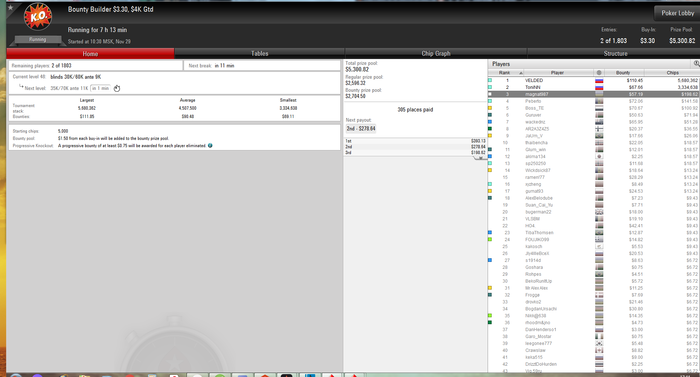
Task: Expand the payout list arrow below 3rd
Action: pos(480,158)
